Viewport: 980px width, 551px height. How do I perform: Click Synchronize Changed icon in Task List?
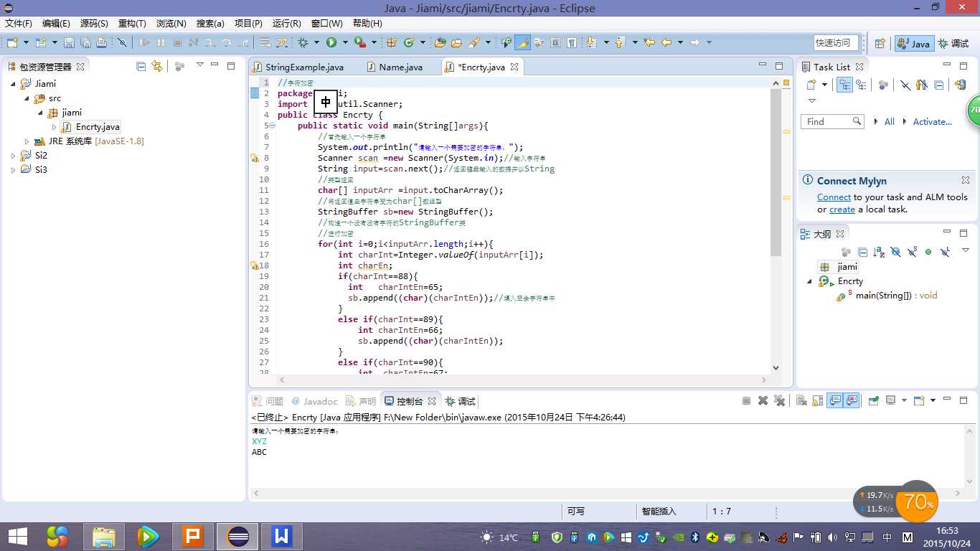point(960,85)
